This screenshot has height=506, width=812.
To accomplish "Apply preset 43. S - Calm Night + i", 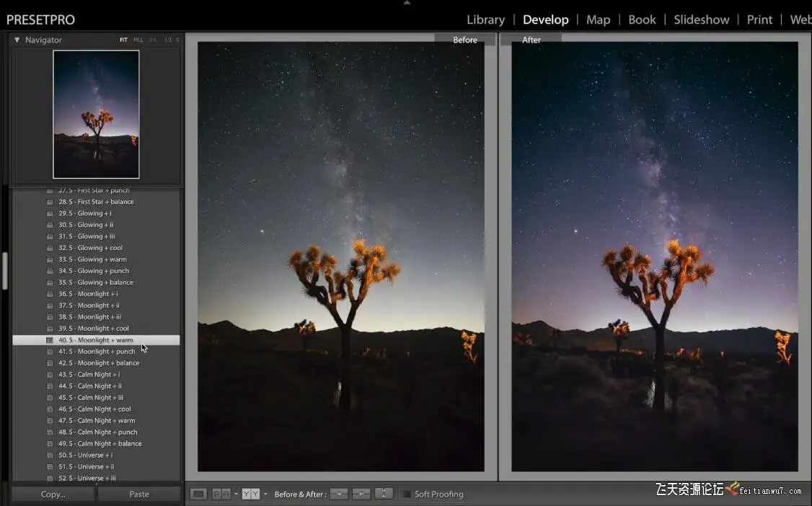I will 97,375.
